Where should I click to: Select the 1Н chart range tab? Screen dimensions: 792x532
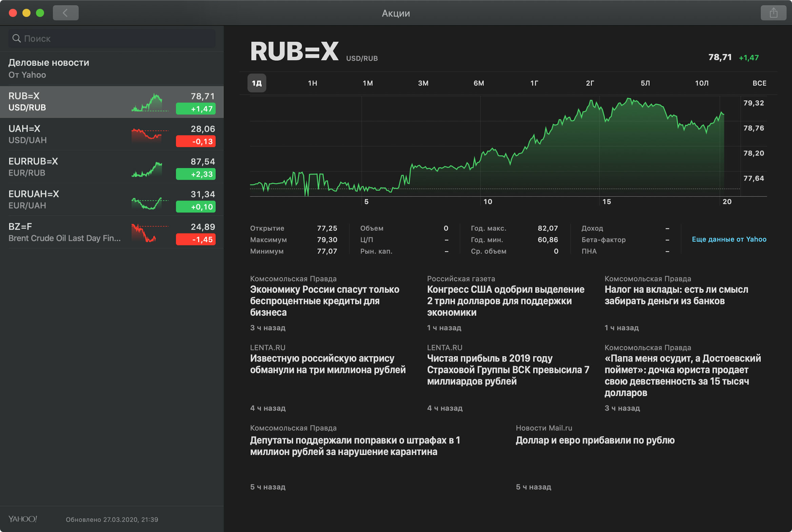(x=312, y=83)
